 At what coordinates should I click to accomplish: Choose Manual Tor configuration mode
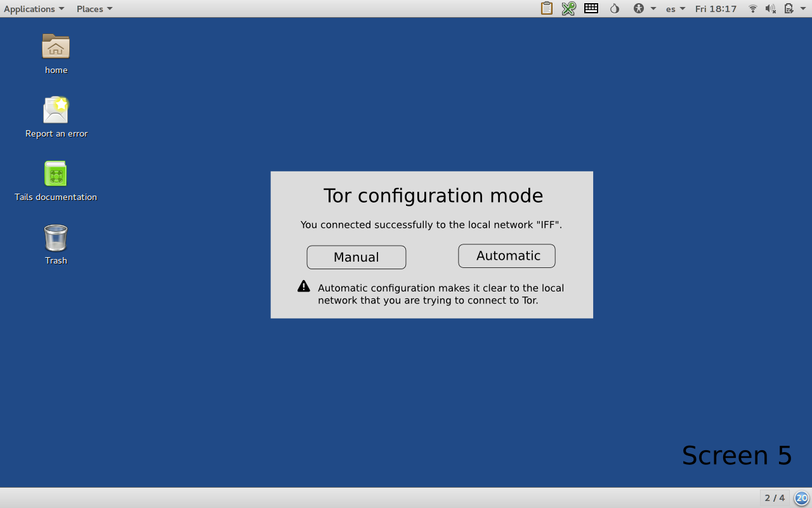(356, 257)
